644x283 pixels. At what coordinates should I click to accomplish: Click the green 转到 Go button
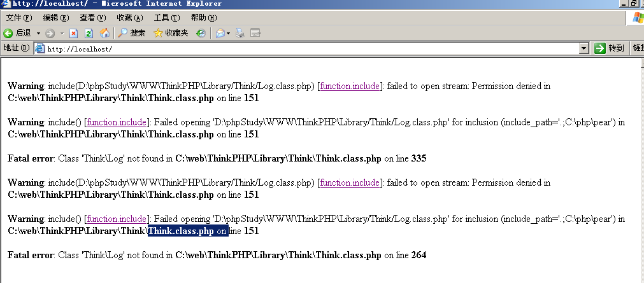(x=610, y=48)
